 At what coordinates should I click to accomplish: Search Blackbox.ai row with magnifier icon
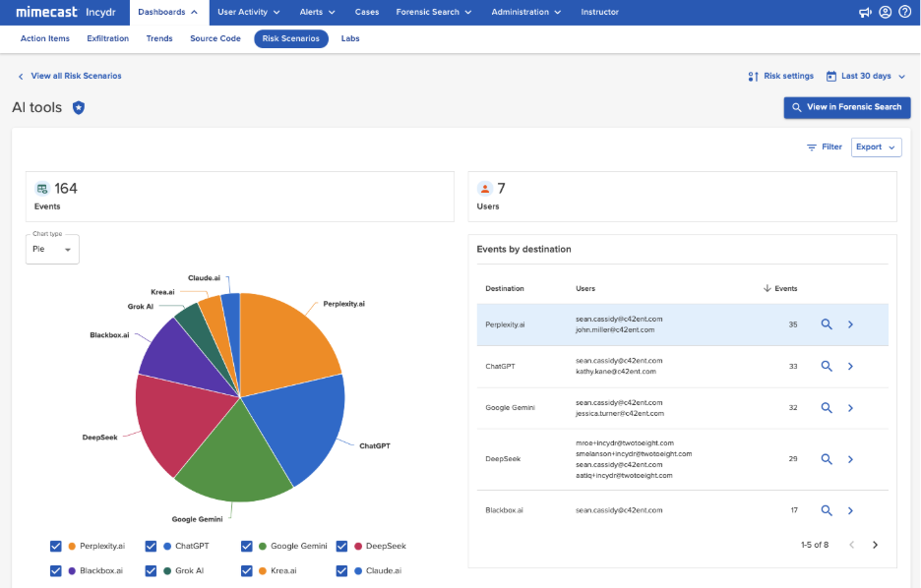point(827,510)
